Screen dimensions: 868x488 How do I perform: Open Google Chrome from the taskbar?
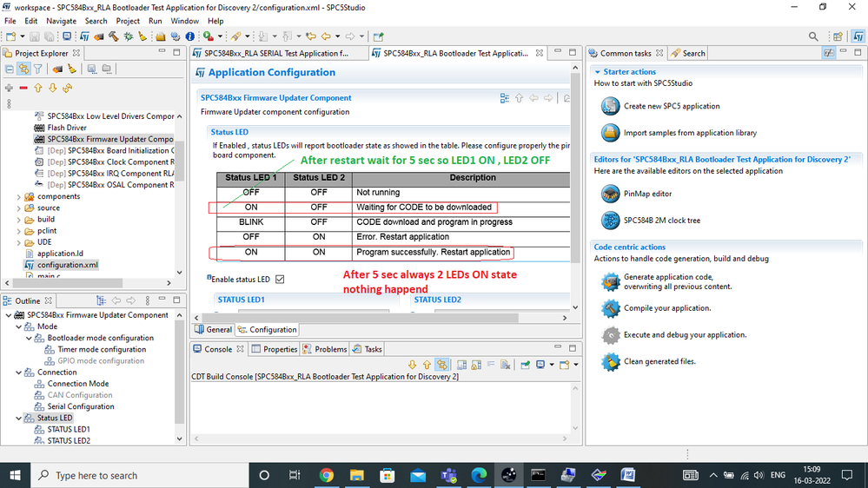click(x=327, y=475)
